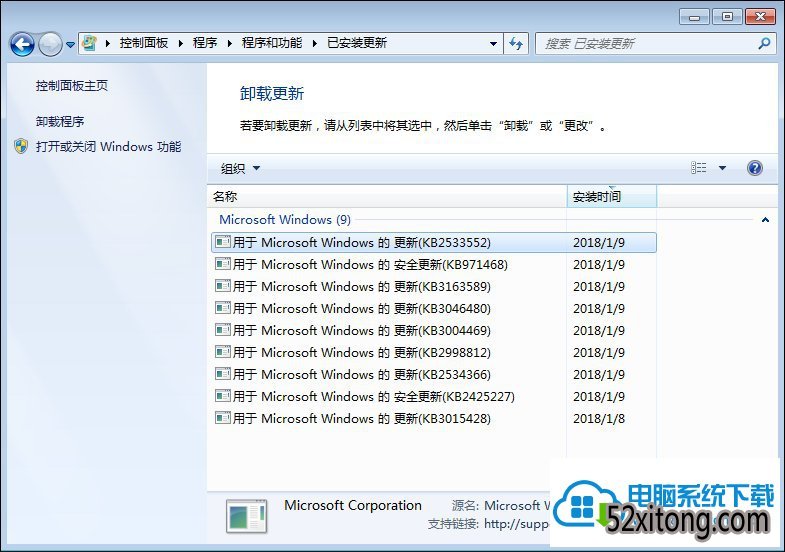The image size is (785, 552).
Task: Click the icon of update KB2533552
Action: click(223, 242)
